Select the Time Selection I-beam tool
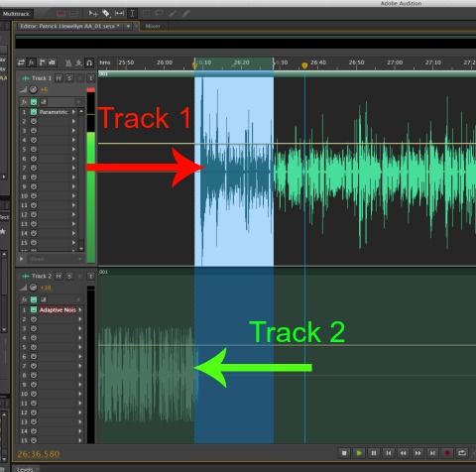476x472 pixels. pyautogui.click(x=132, y=14)
